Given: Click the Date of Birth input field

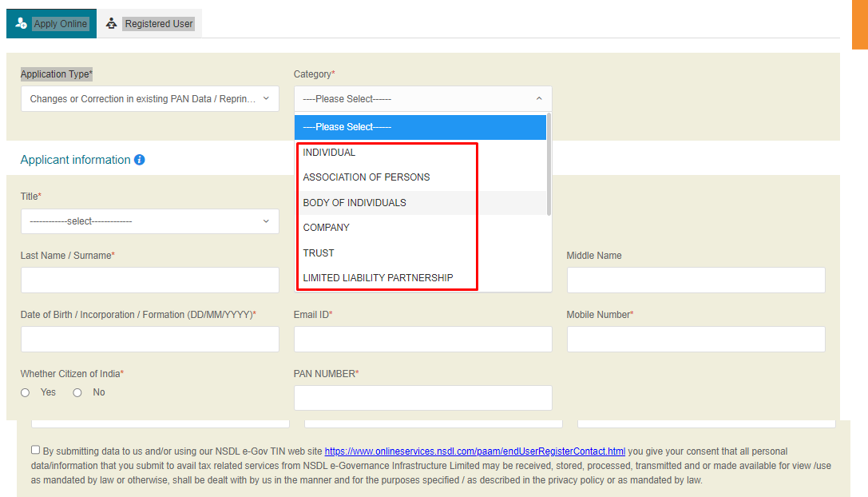Looking at the screenshot, I should [x=149, y=339].
